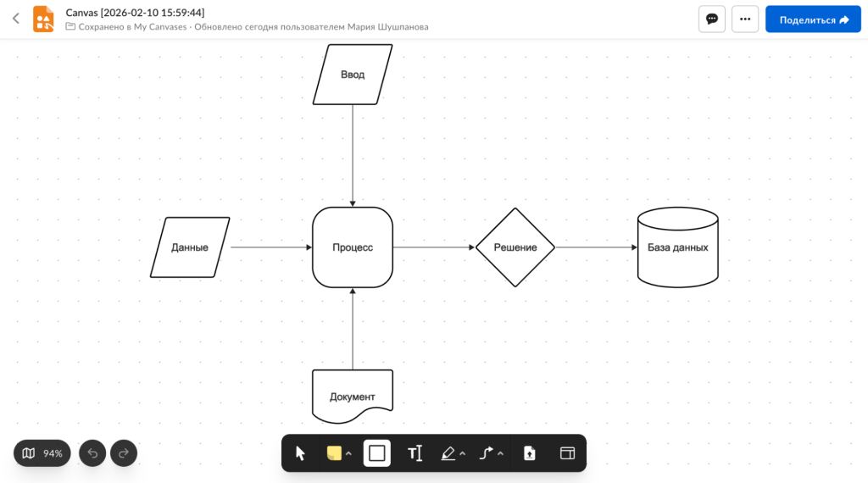The image size is (868, 483).
Task: Select the Решение diamond shape
Action: tap(515, 247)
